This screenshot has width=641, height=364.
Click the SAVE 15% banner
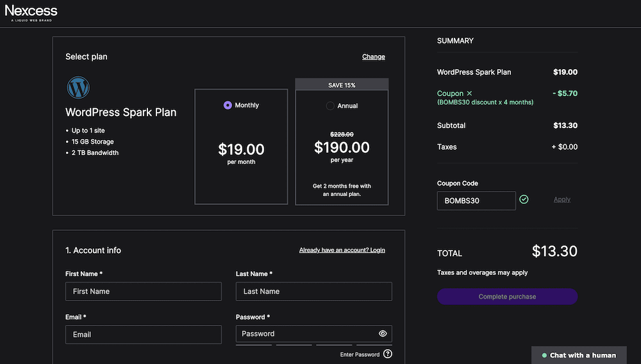[342, 85]
